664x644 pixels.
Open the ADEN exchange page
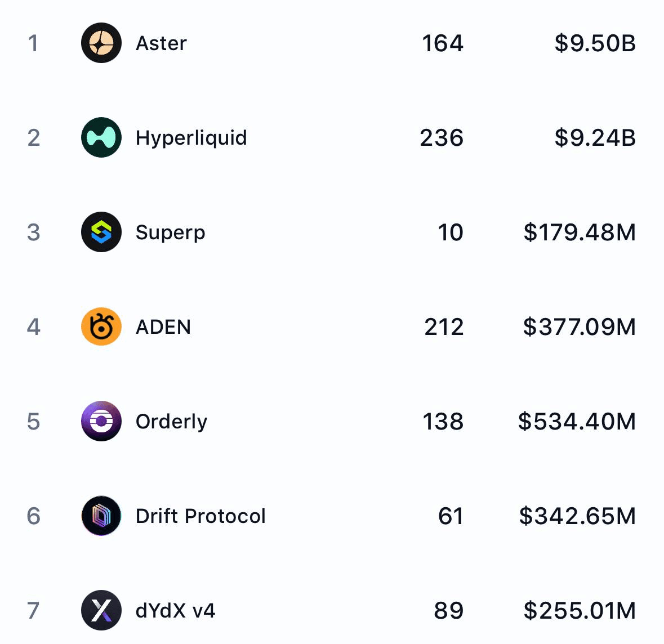(163, 327)
